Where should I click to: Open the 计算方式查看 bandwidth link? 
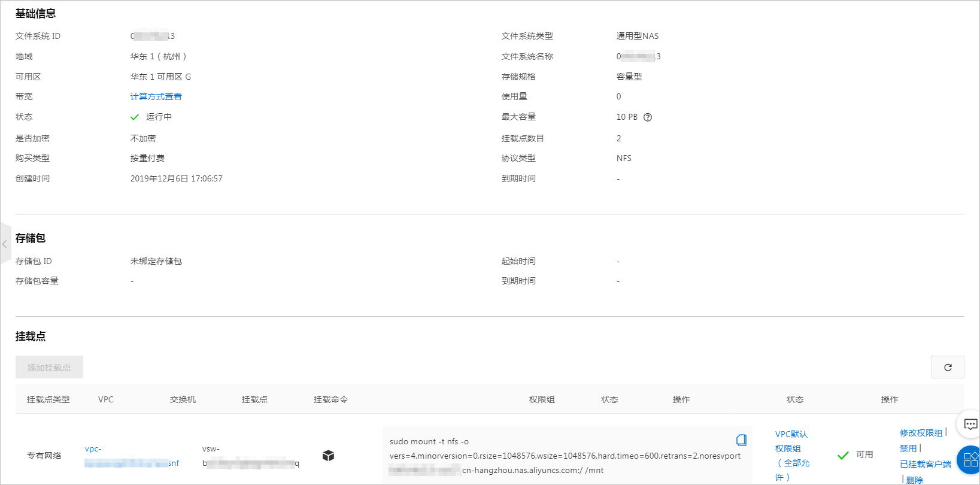[156, 96]
